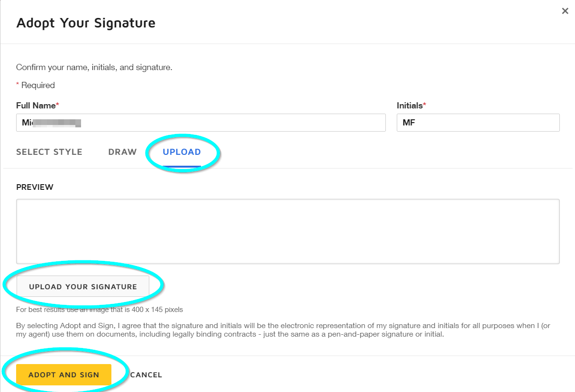
Task: Click the Upload Your Signature button
Action: [83, 286]
